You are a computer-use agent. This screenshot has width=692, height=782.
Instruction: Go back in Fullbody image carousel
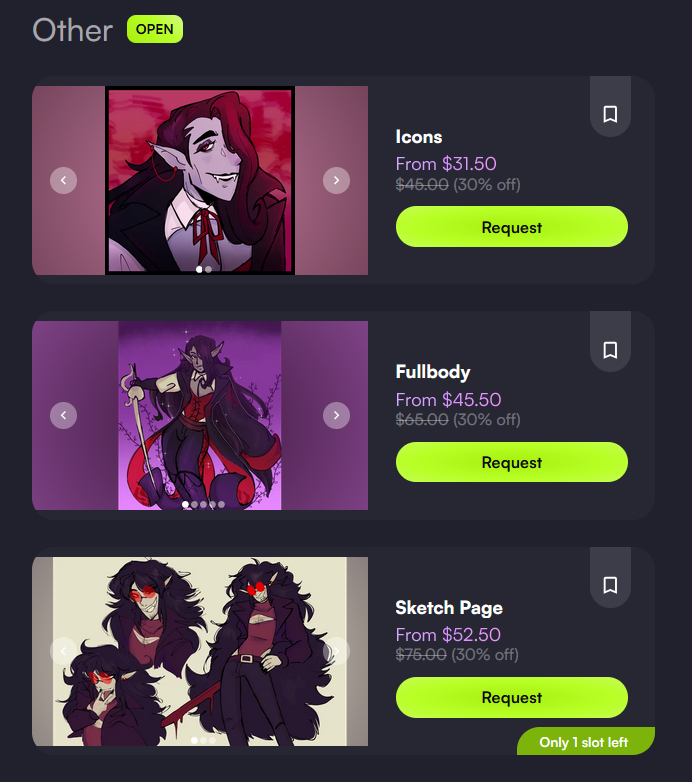[63, 415]
